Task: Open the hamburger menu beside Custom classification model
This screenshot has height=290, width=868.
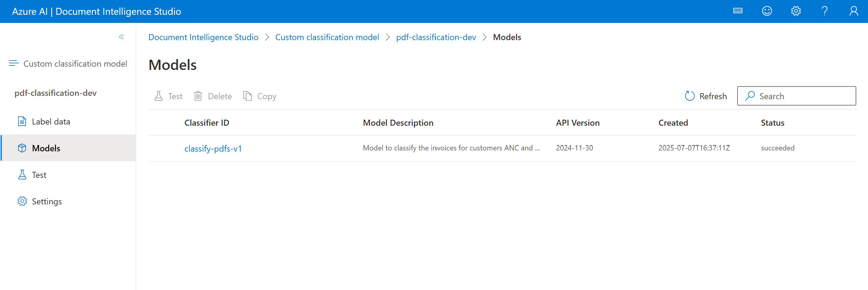Action: 14,63
